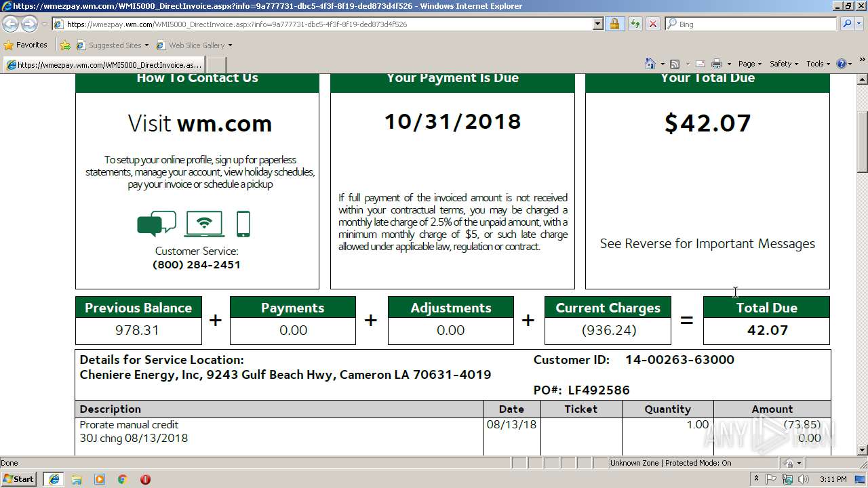Click the phone number (800) 284-2451
The height and width of the screenshot is (488, 868).
coord(197,264)
